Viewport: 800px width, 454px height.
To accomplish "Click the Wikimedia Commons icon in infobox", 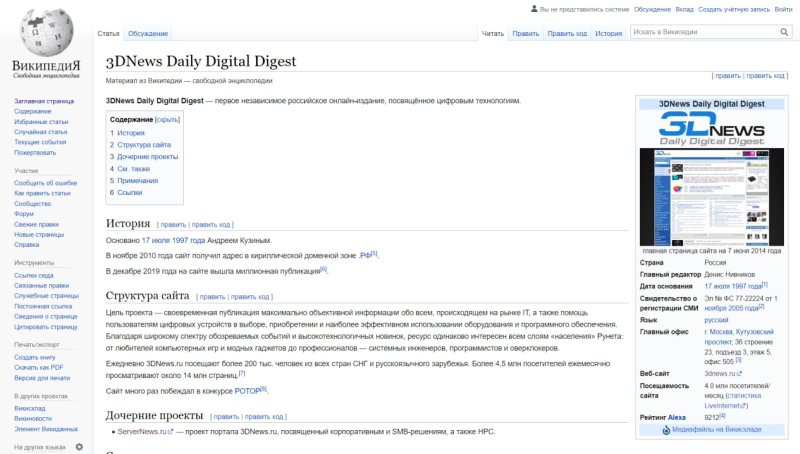I will tap(666, 430).
